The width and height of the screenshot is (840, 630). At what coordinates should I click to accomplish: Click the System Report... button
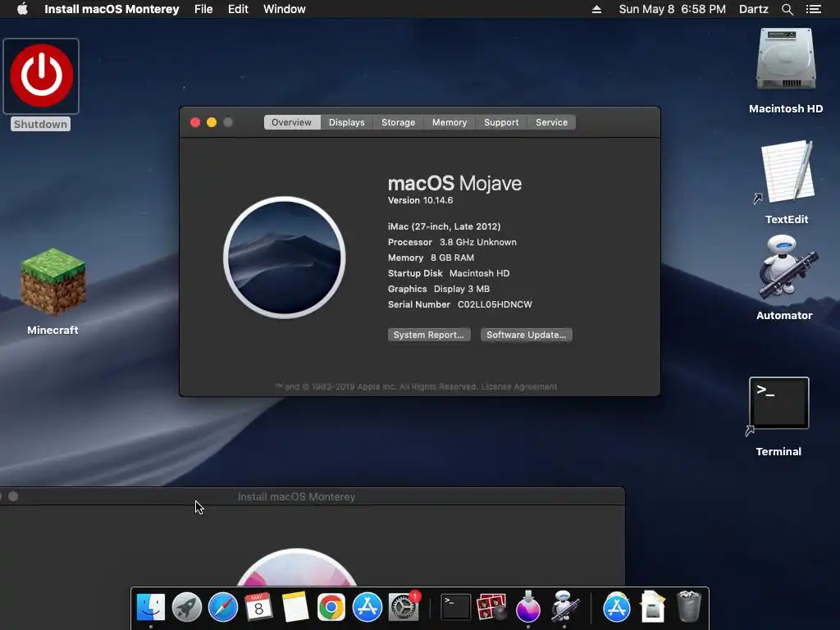tap(428, 335)
